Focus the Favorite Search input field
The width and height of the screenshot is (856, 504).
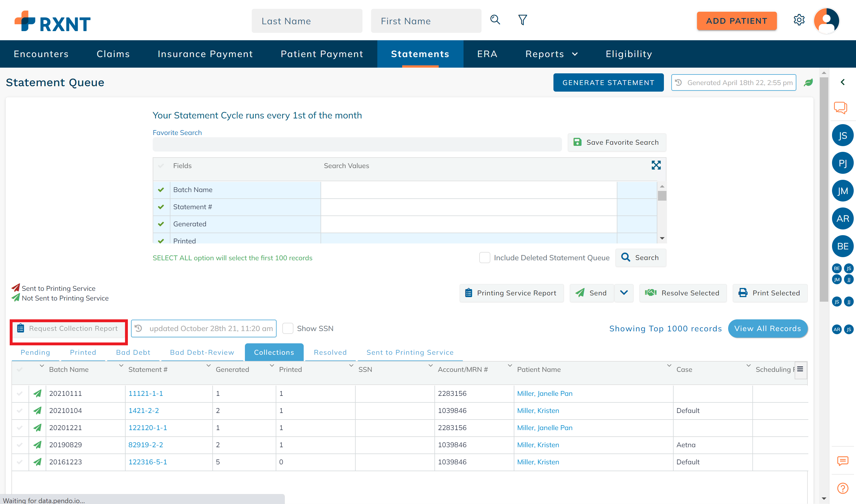(357, 144)
